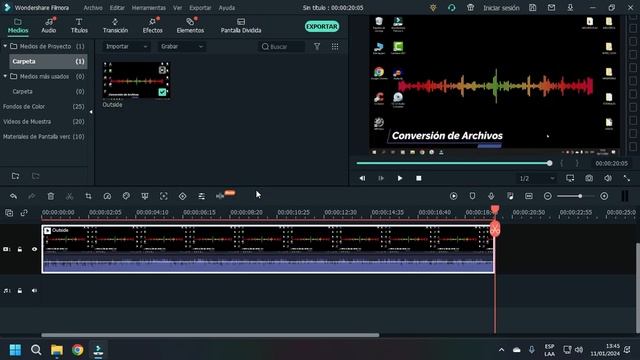Click the fullscreen preview icon
The height and width of the screenshot is (360, 640).
point(627,178)
